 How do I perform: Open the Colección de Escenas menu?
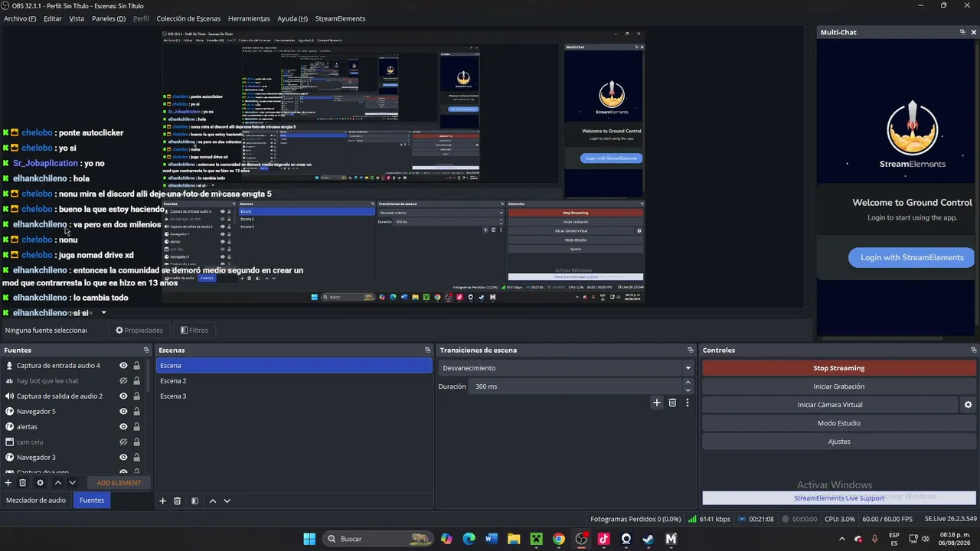[188, 18]
